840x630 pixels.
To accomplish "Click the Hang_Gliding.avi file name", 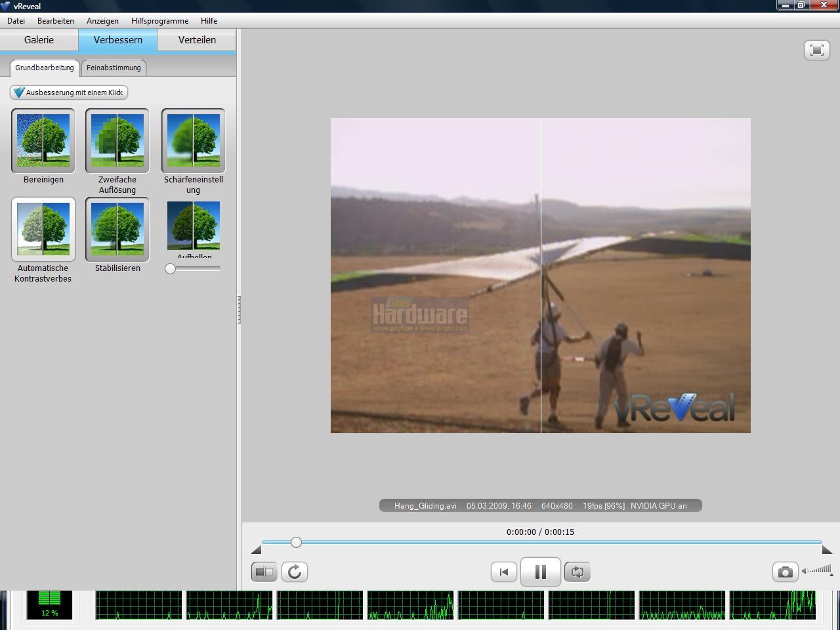I will (425, 506).
